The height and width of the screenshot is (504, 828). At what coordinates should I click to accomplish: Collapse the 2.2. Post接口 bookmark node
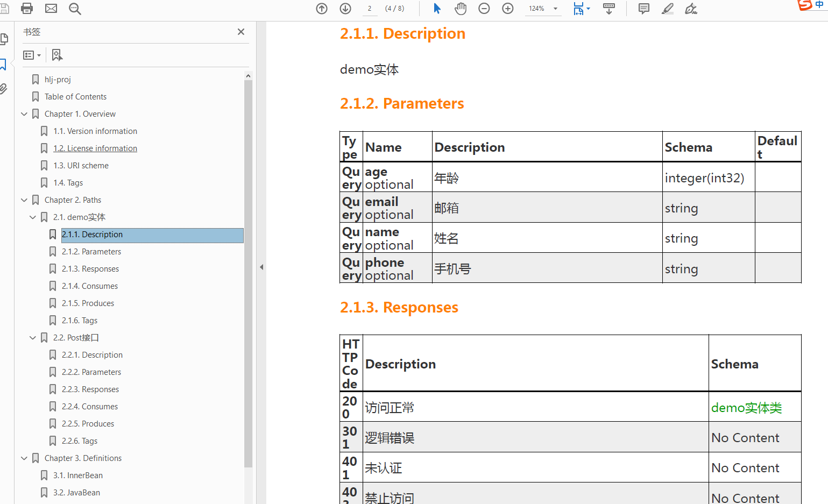[33, 338]
